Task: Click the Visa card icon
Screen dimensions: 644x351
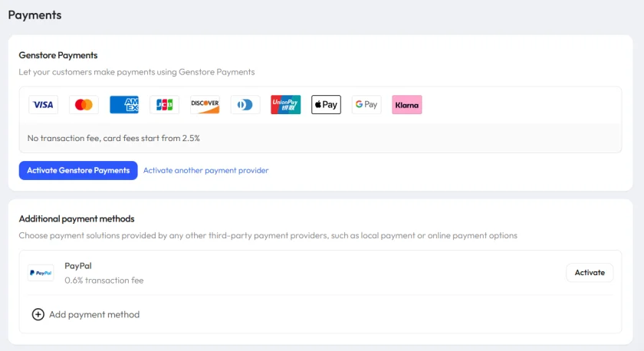Action: (43, 105)
